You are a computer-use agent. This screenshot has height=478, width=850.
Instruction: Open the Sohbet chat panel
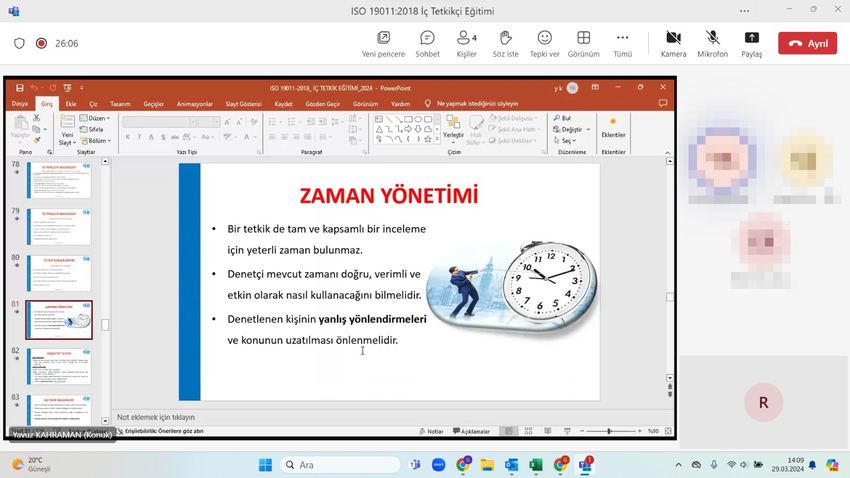point(427,44)
